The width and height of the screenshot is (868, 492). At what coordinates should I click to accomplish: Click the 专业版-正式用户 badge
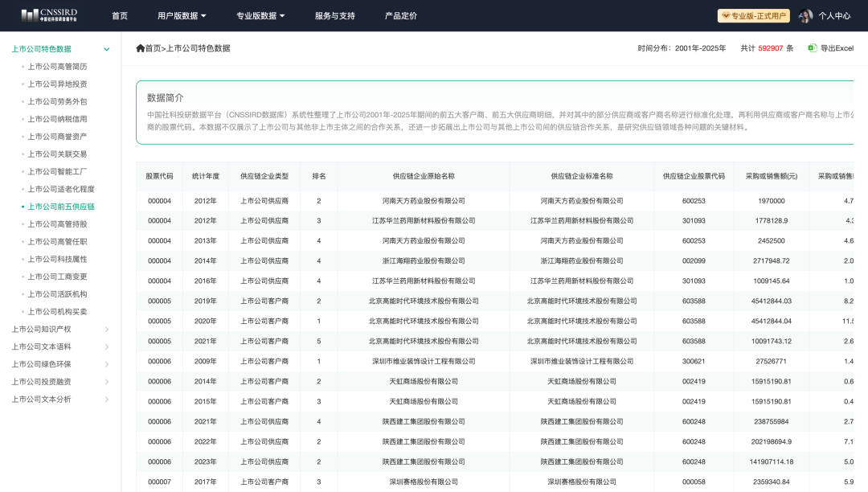[753, 15]
